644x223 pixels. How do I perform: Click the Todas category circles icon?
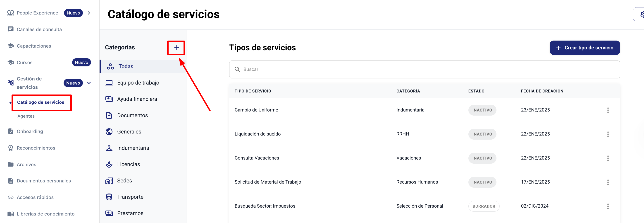point(110,66)
